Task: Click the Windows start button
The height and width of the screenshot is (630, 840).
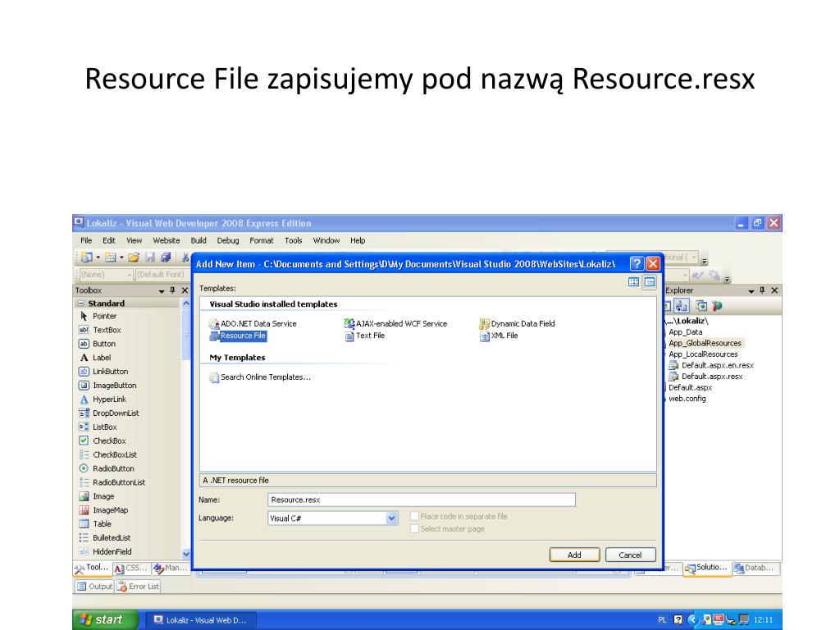Action: click(x=106, y=620)
